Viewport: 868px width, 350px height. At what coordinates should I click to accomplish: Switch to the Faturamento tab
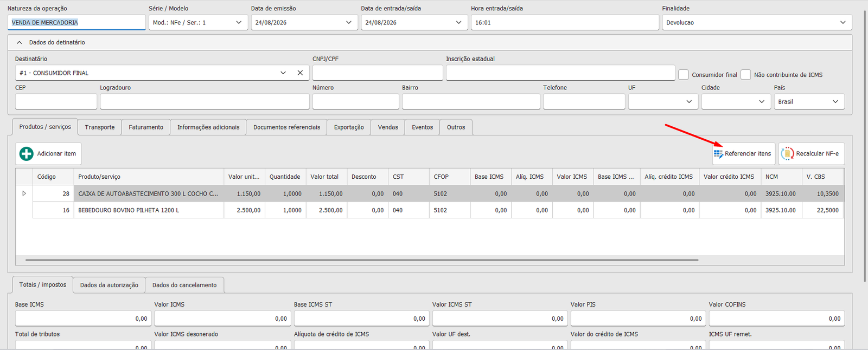click(146, 127)
